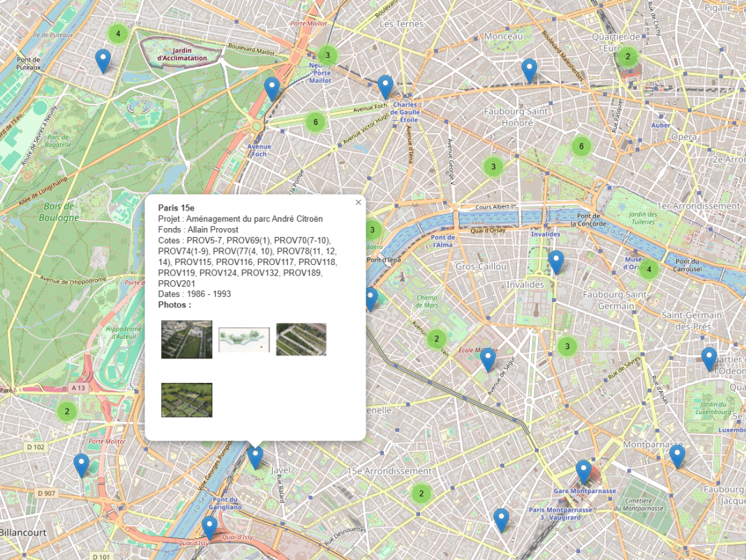This screenshot has width=746, height=560.
Task: Close the Paris 15e popup
Action: pyautogui.click(x=358, y=202)
